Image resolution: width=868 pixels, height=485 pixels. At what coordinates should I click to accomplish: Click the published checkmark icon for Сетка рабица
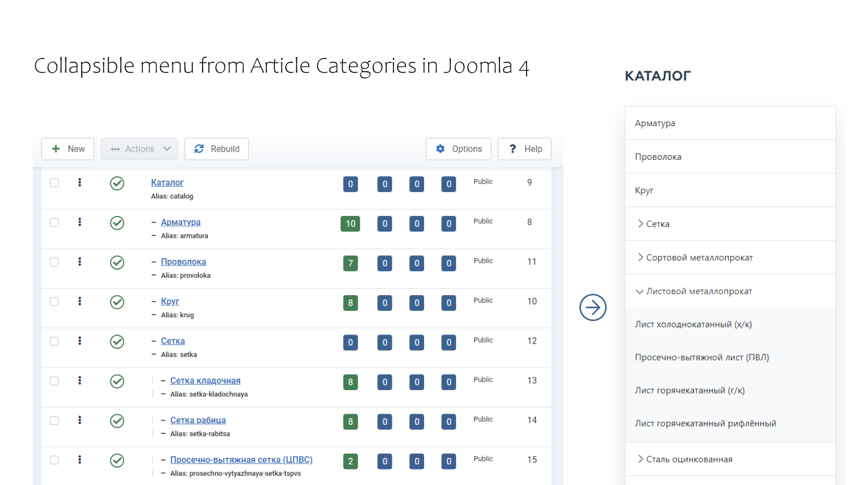click(x=117, y=421)
